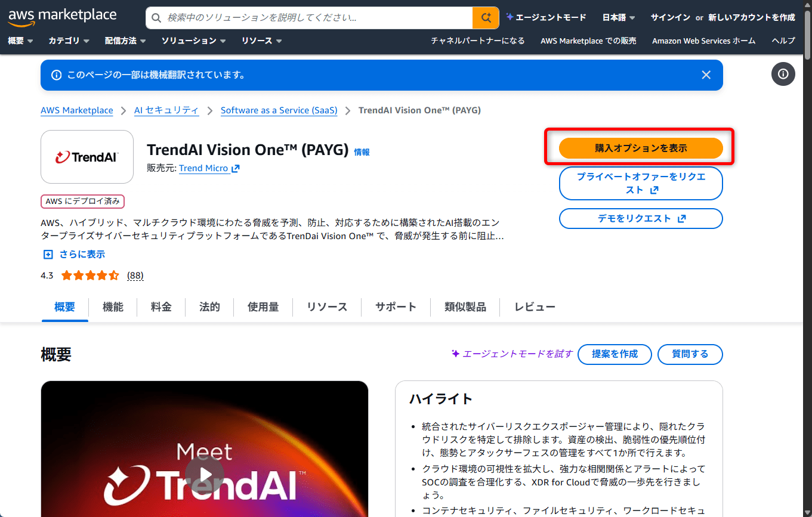Open the Trend Micro seller link
Viewport: 812px width, 517px height.
(x=203, y=169)
